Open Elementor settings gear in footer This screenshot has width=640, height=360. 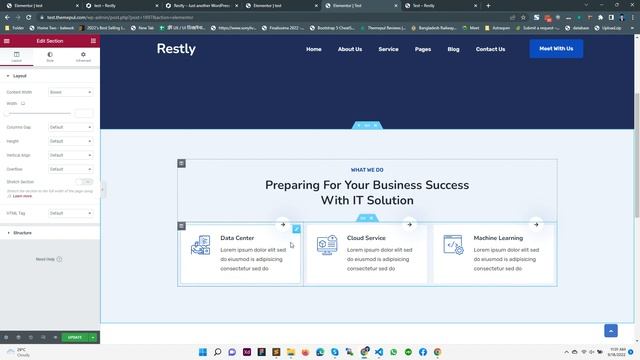click(6, 338)
